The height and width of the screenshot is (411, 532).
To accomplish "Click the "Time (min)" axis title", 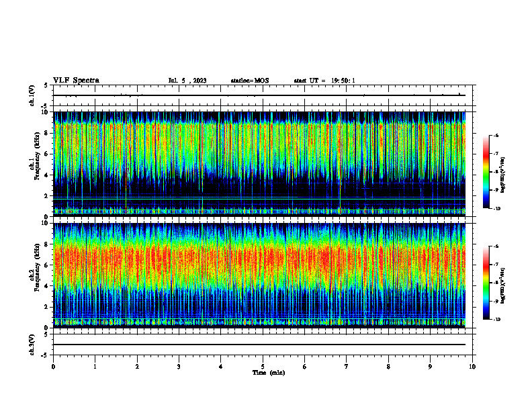I will (269, 373).
